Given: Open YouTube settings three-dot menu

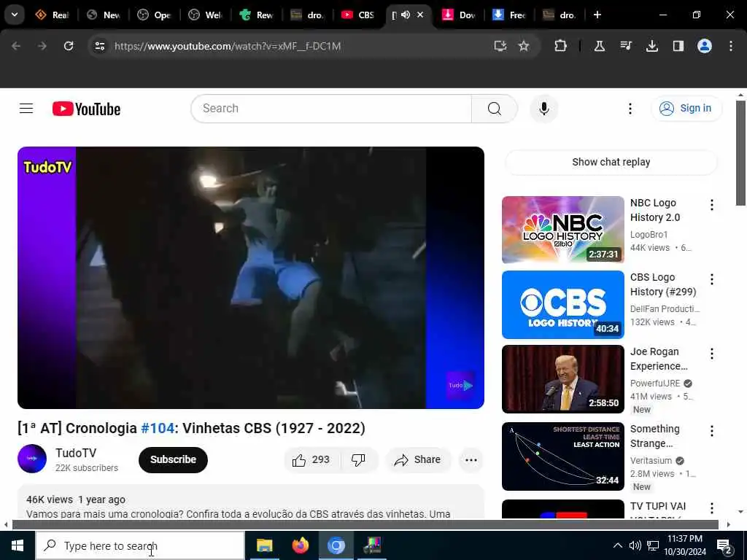Looking at the screenshot, I should pyautogui.click(x=630, y=109).
